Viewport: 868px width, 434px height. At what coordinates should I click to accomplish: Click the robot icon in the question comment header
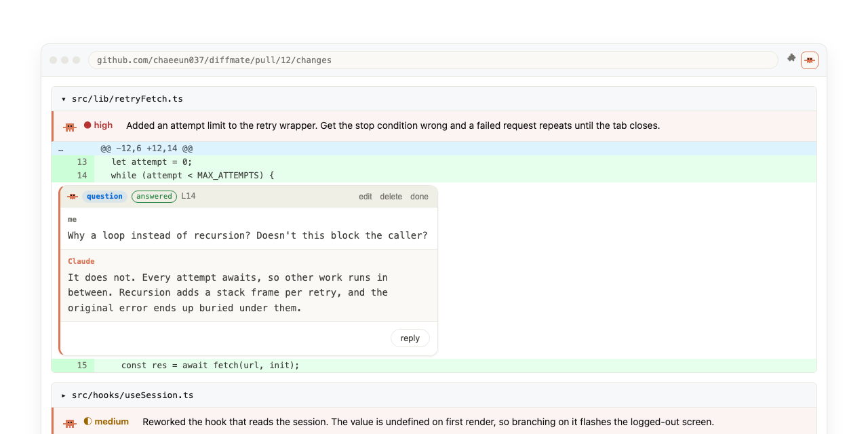73,197
